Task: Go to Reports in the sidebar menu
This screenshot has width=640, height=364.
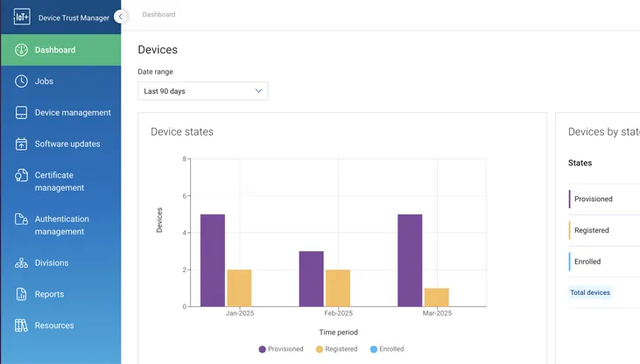Action: (49, 295)
